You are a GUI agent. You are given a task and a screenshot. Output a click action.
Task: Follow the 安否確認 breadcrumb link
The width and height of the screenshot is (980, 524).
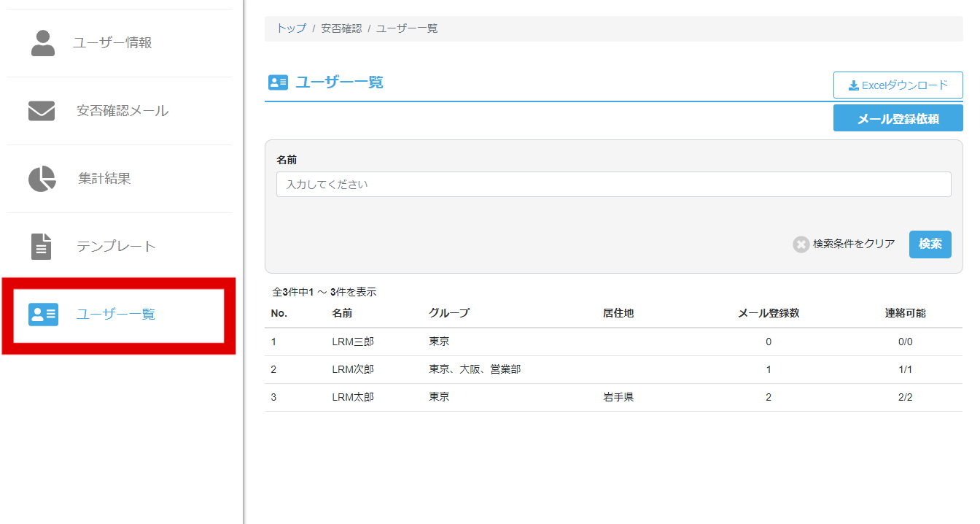[x=341, y=28]
